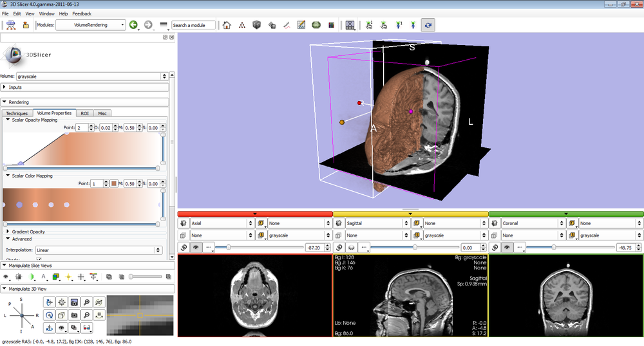Viewport: 644px width, 346px height.
Task: Open the Feedback menu
Action: [81, 14]
